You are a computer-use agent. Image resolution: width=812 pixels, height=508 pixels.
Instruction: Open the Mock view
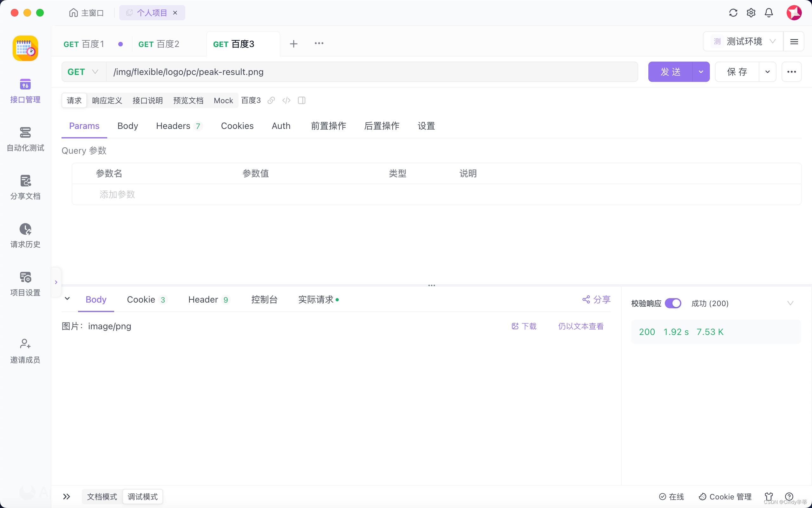[x=224, y=100]
